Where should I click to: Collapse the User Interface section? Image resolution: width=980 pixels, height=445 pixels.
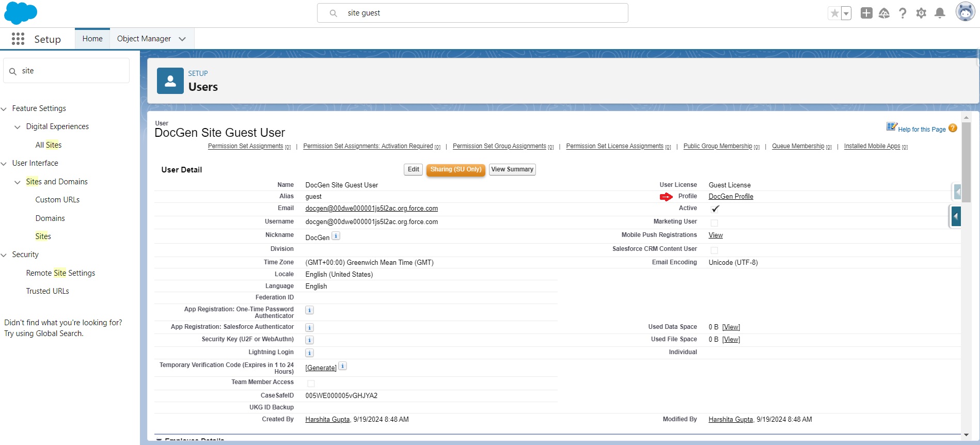click(x=4, y=164)
